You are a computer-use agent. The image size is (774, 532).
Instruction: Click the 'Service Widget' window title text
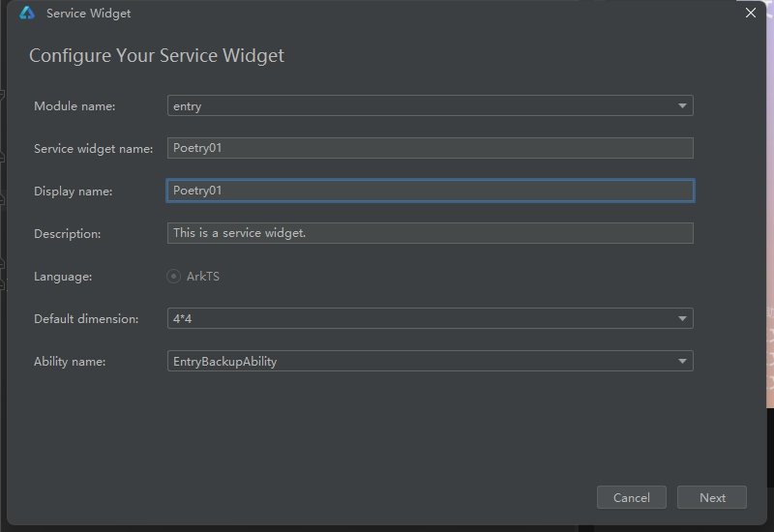click(88, 14)
